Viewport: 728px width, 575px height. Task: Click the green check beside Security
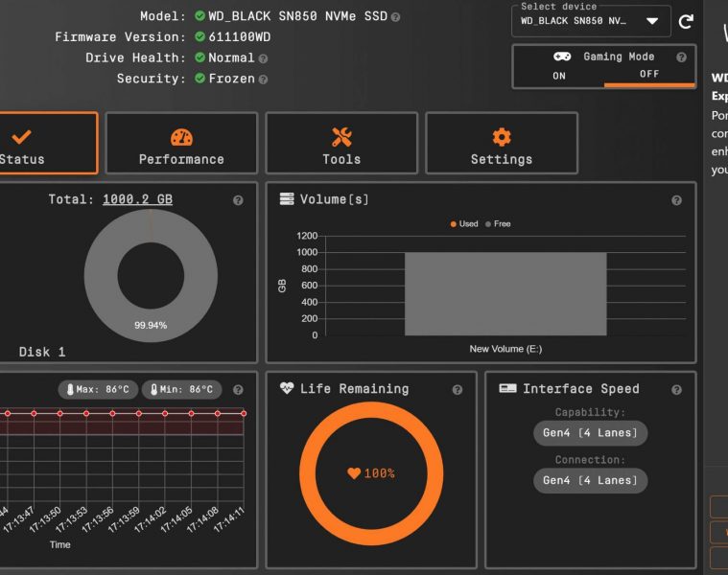pos(200,78)
